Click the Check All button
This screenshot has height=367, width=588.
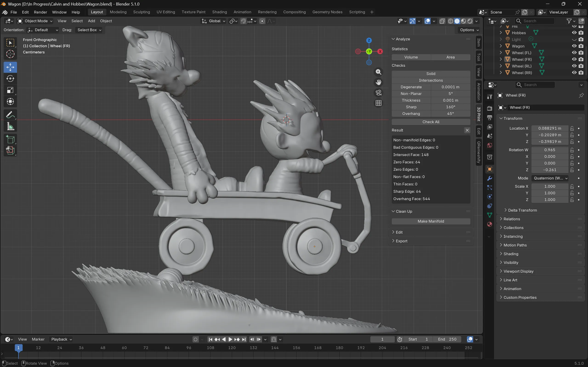coord(431,122)
